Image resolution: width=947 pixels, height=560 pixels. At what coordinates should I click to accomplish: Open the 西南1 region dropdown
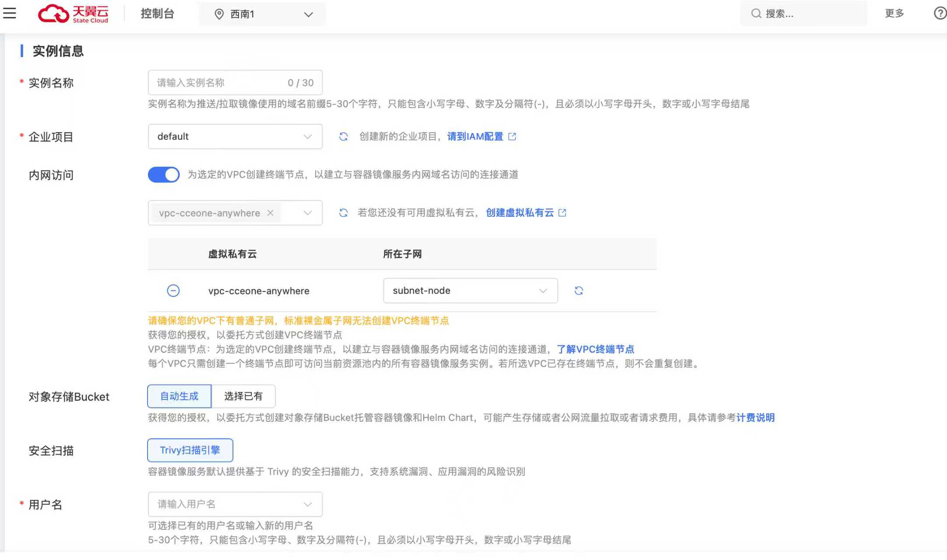pos(263,14)
